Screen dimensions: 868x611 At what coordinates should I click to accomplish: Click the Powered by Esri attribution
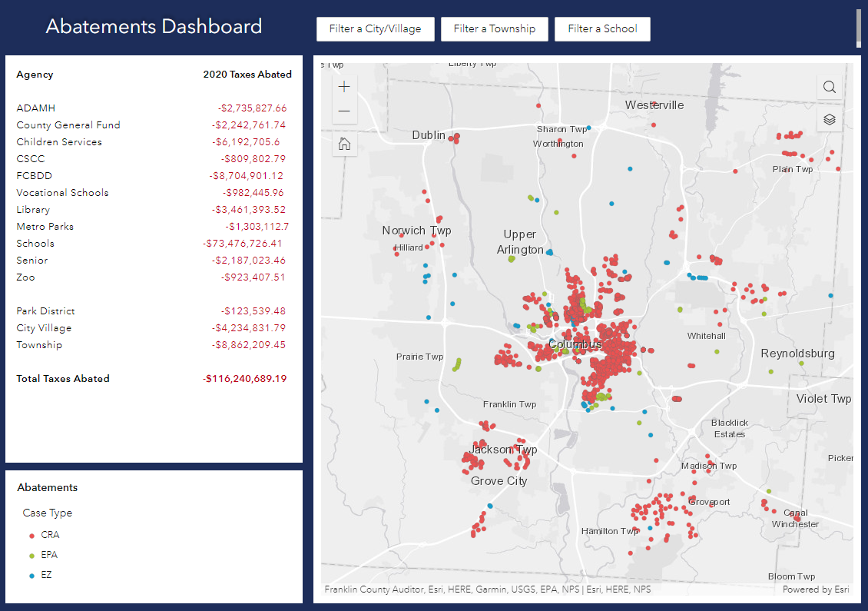(x=816, y=589)
